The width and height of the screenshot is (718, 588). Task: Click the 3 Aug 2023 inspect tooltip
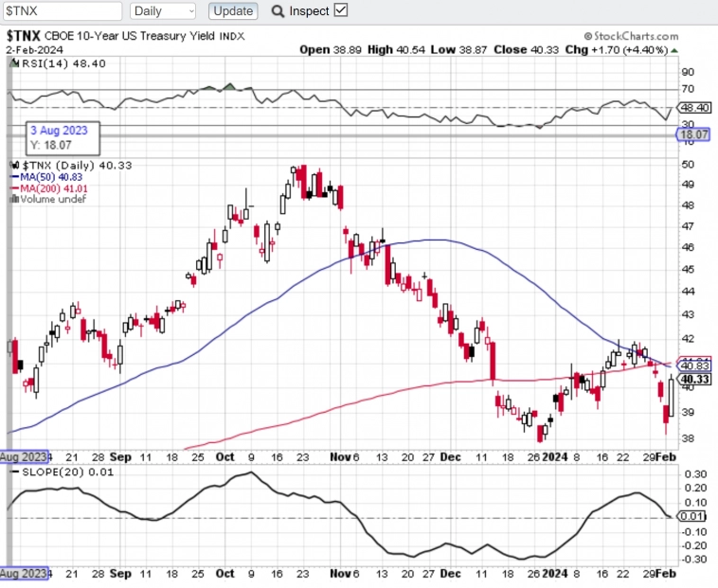click(x=62, y=137)
